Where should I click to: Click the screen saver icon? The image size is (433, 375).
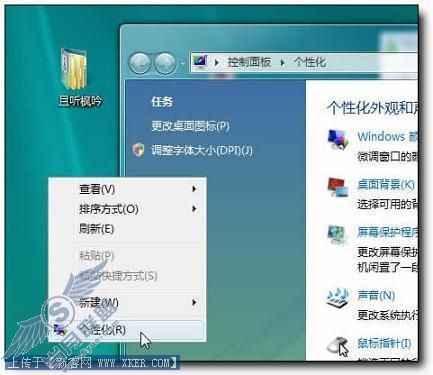(x=338, y=235)
